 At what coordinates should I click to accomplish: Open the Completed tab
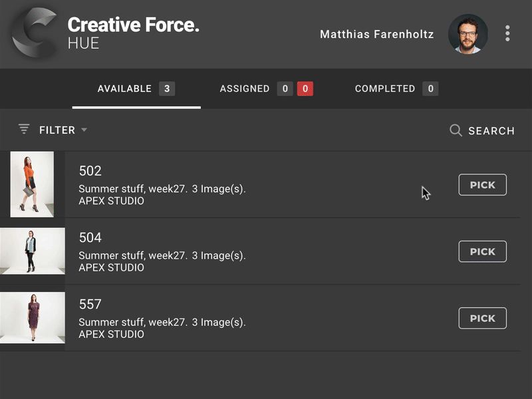coord(384,88)
